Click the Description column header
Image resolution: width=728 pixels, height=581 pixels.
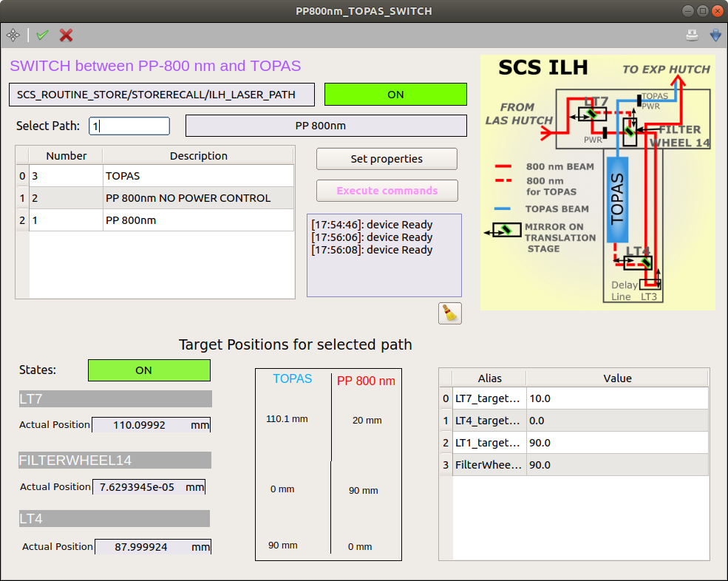198,156
